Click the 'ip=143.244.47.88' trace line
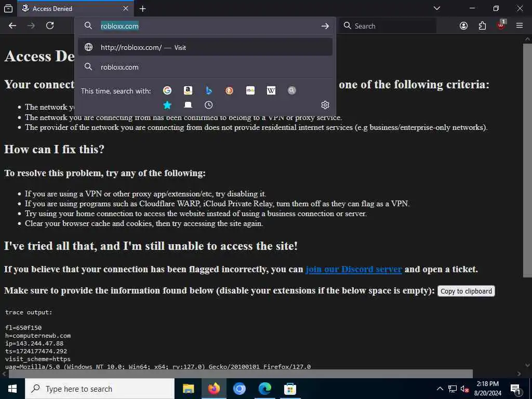 click(34, 343)
